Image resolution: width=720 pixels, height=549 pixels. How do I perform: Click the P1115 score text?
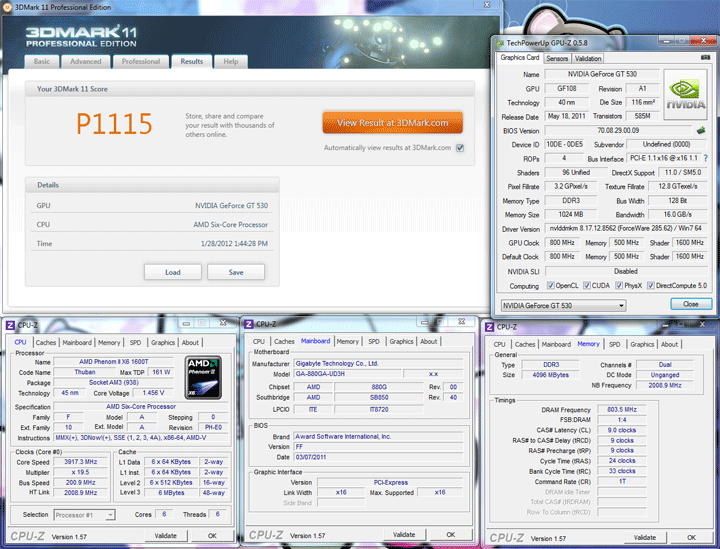(114, 124)
